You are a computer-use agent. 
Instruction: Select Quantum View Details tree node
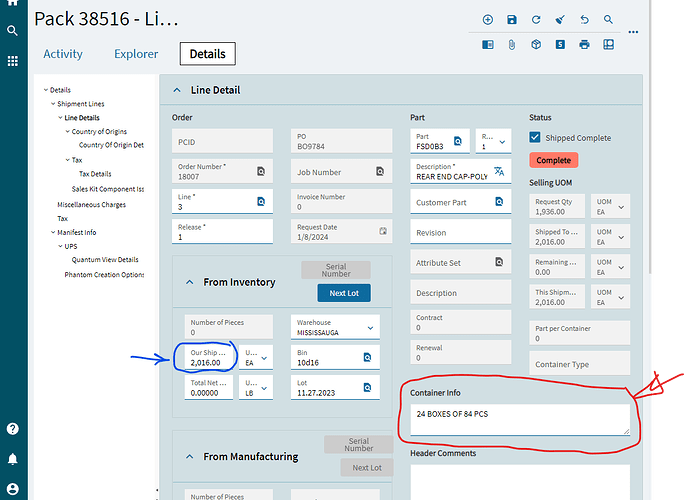105,260
